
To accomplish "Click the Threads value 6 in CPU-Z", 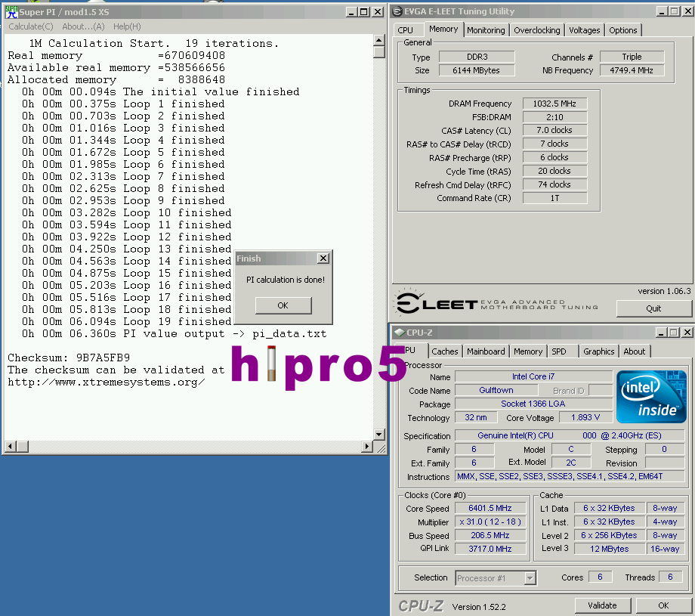I will (x=671, y=577).
